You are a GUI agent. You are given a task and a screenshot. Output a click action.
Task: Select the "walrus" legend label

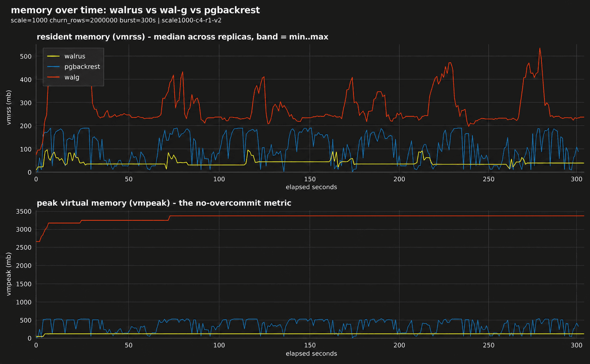pyautogui.click(x=75, y=56)
